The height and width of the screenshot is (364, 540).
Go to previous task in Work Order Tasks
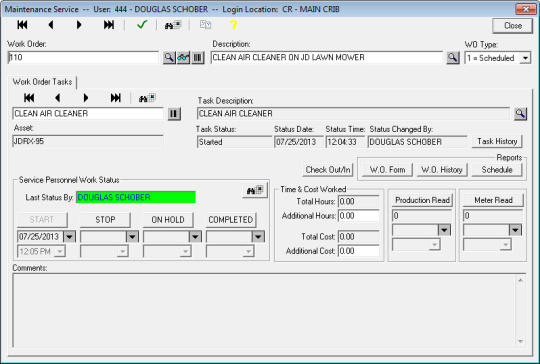[x=58, y=98]
